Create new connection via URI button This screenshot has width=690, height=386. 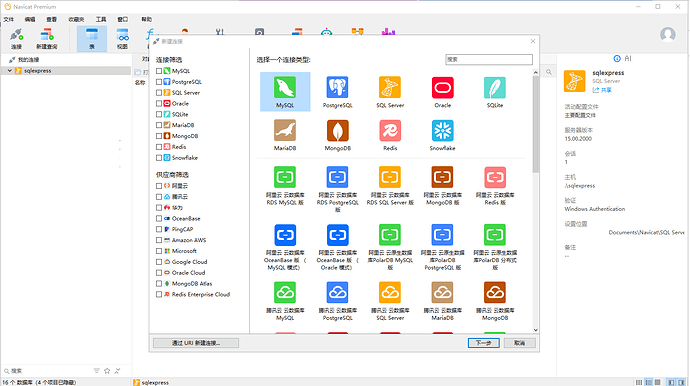tap(196, 343)
